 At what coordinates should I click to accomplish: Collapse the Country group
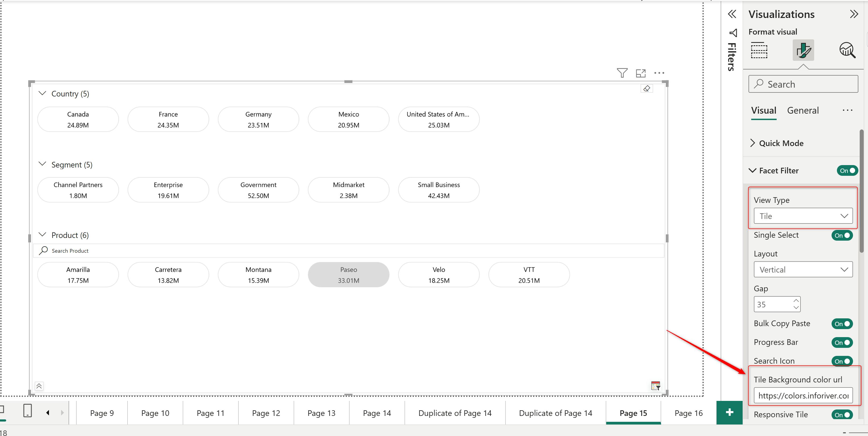(42, 93)
